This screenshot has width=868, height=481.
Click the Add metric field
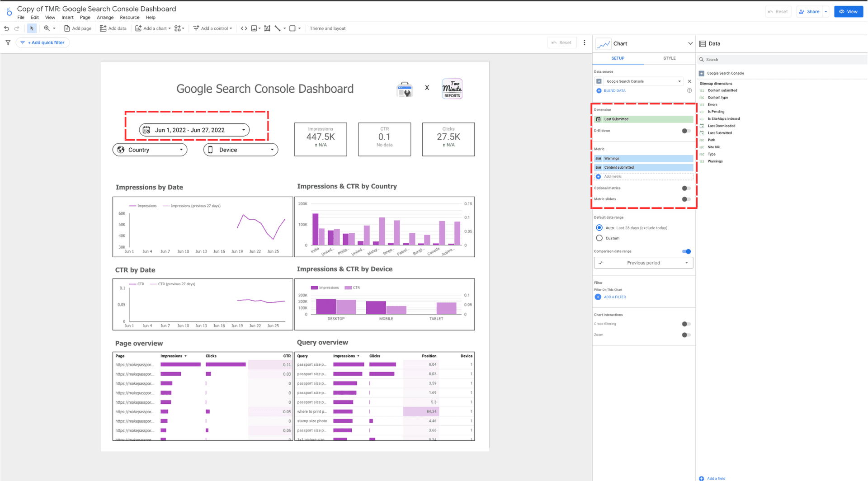click(644, 177)
